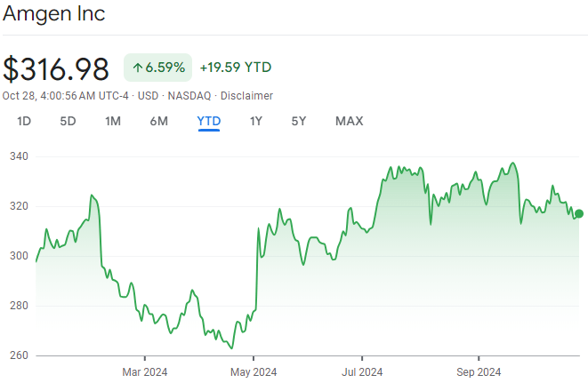
Task: Click the 300 y-axis label
Action: pyautogui.click(x=19, y=256)
